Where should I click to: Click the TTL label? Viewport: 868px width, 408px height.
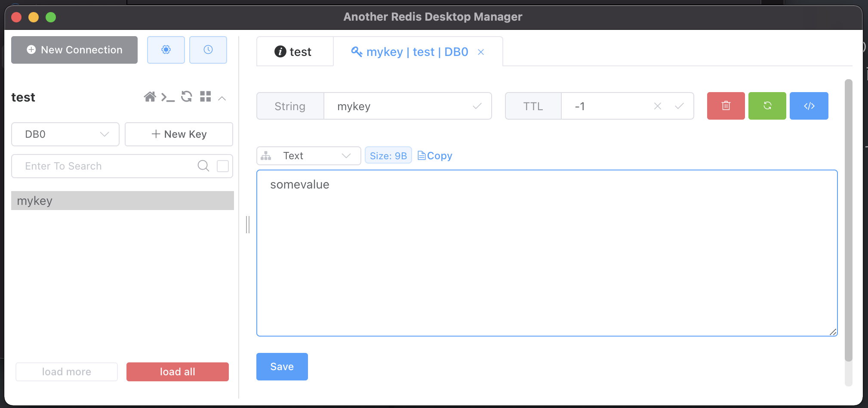point(533,106)
